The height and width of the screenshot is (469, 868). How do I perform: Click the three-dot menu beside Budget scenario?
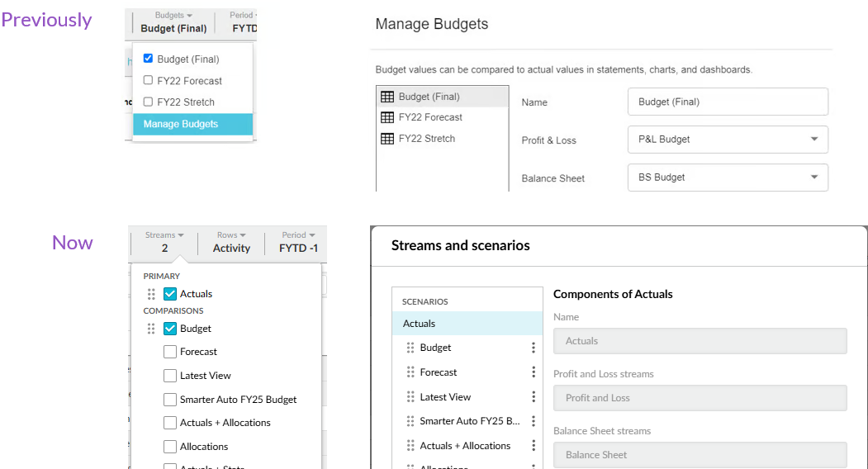pos(534,348)
